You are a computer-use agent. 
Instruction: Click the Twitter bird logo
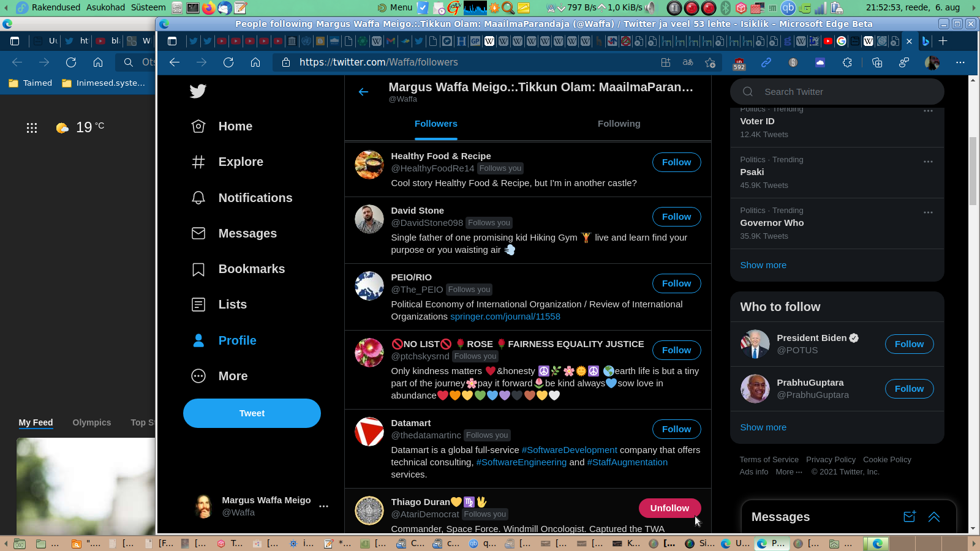pyautogui.click(x=198, y=91)
